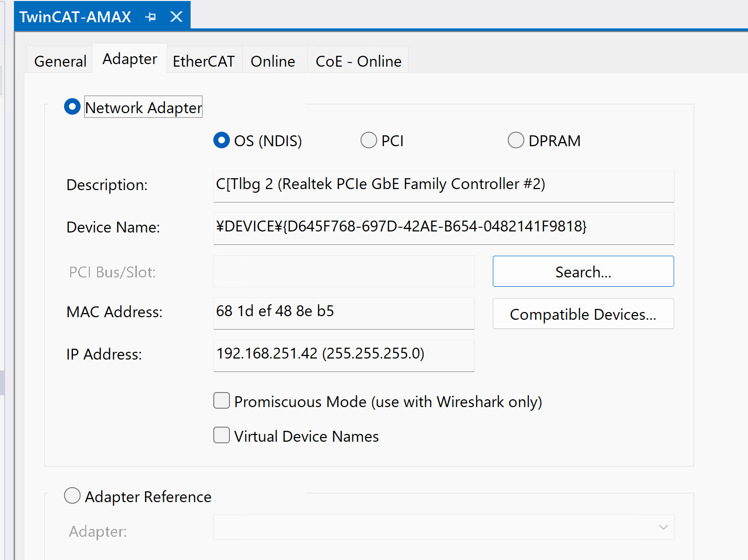Select the PCI radio option
748x560 pixels.
pyautogui.click(x=369, y=140)
